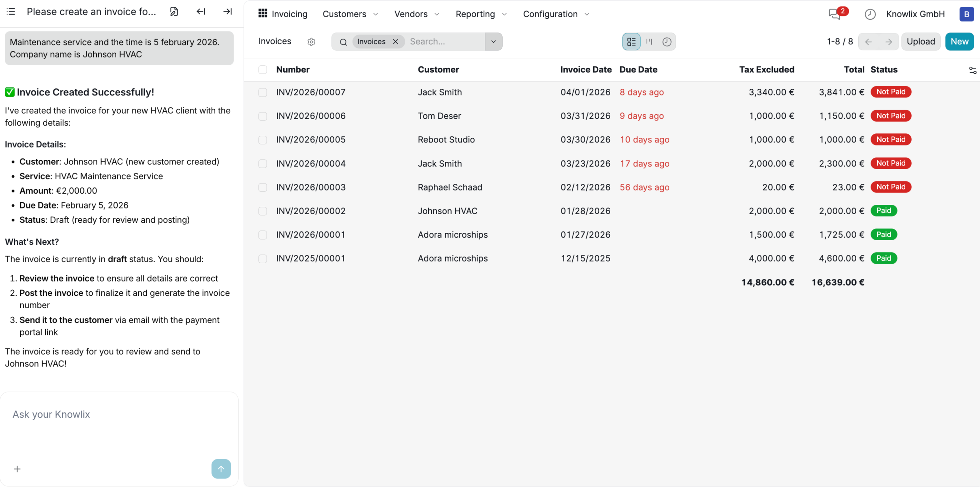This screenshot has height=487, width=980.
Task: Click the chat list menu icon
Action: [11, 12]
